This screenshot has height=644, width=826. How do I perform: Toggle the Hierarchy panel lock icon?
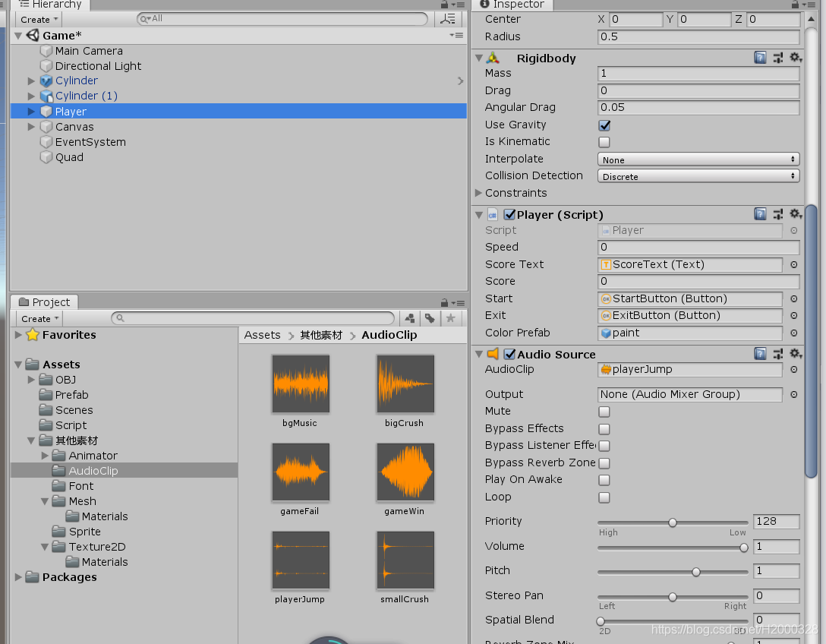[x=444, y=5]
